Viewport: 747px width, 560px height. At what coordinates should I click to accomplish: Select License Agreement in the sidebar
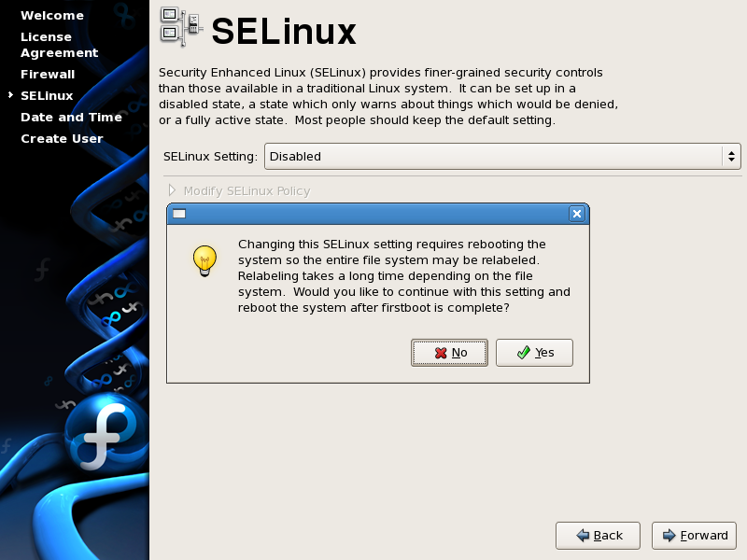click(60, 45)
